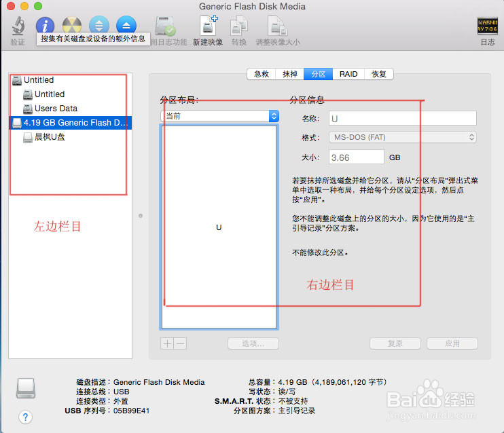Click the window title Generic Flash Disk Media
Viewport: 504px width, 433px height.
pos(252,6)
